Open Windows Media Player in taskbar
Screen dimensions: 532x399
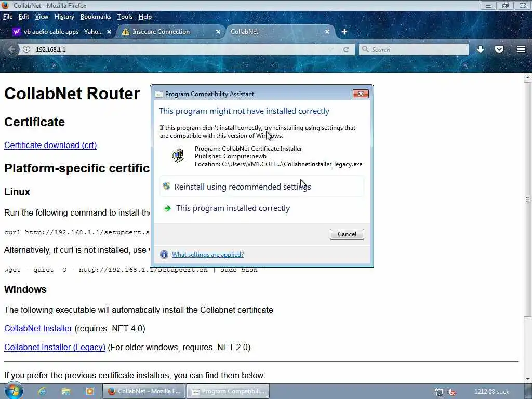[x=89, y=391]
